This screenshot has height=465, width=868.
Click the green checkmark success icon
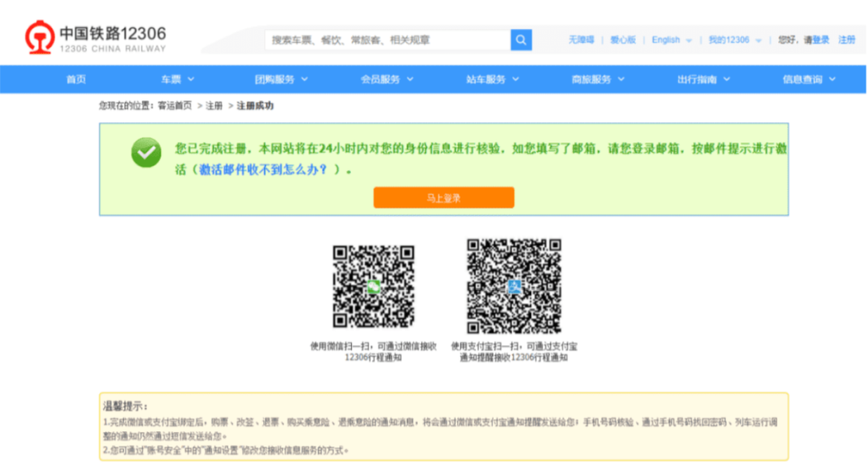tap(146, 152)
